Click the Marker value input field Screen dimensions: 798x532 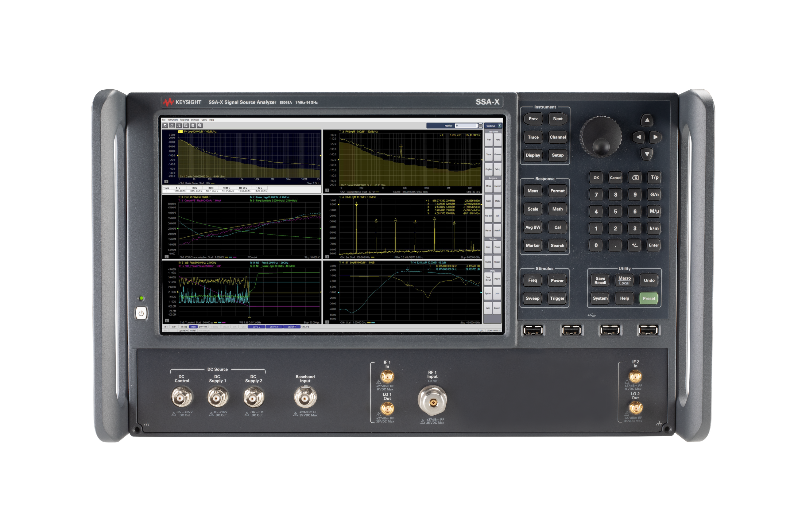point(466,126)
